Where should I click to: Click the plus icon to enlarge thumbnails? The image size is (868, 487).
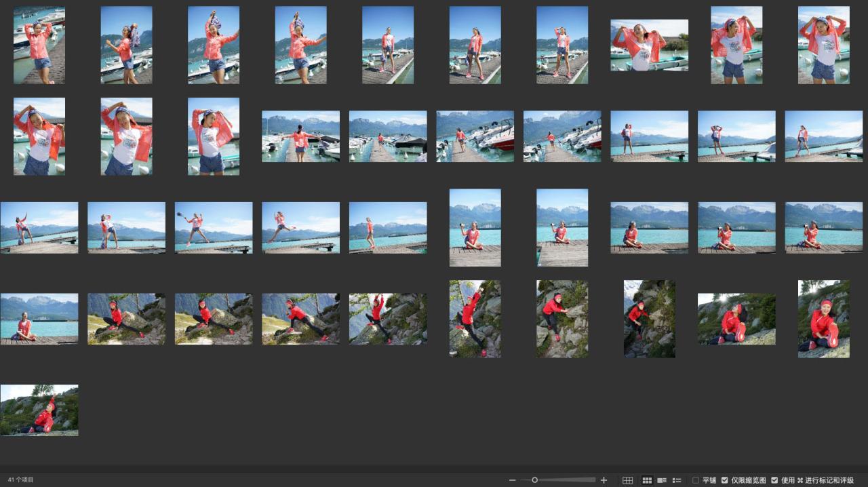click(604, 480)
